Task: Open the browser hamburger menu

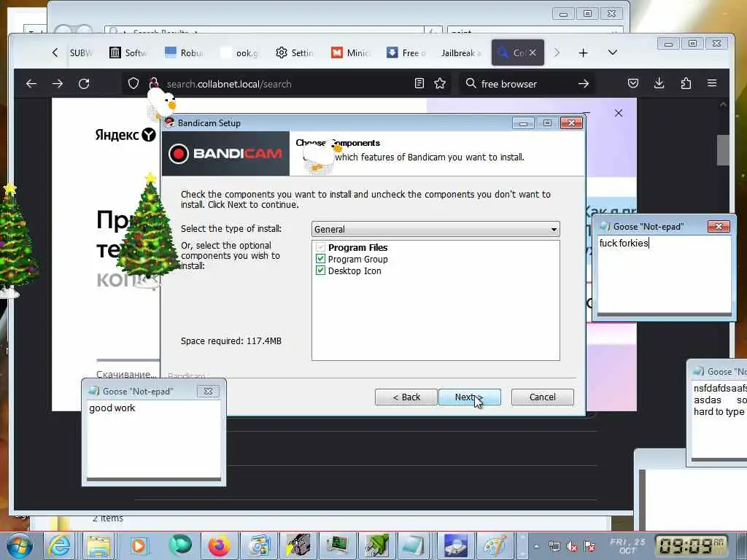Action: 712,83
